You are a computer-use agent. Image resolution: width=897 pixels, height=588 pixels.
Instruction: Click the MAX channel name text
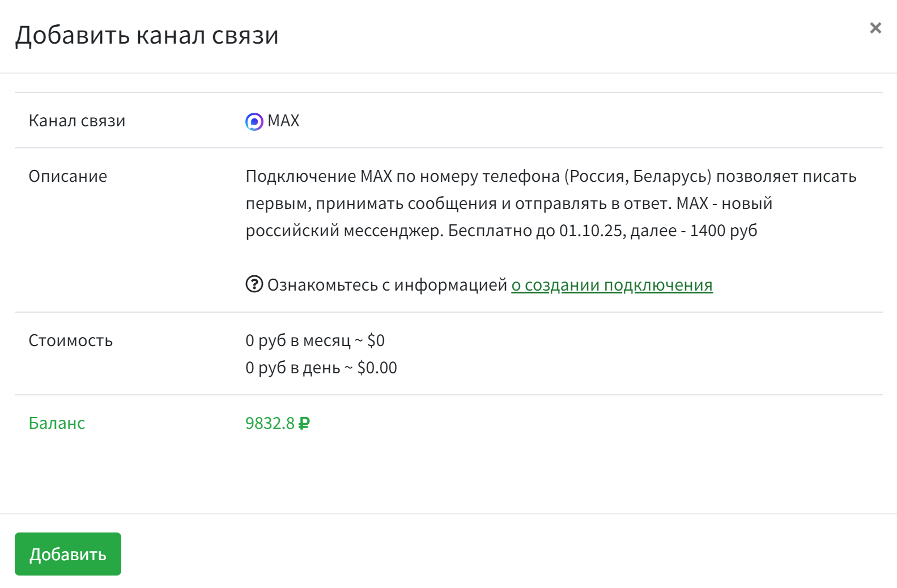[284, 120]
